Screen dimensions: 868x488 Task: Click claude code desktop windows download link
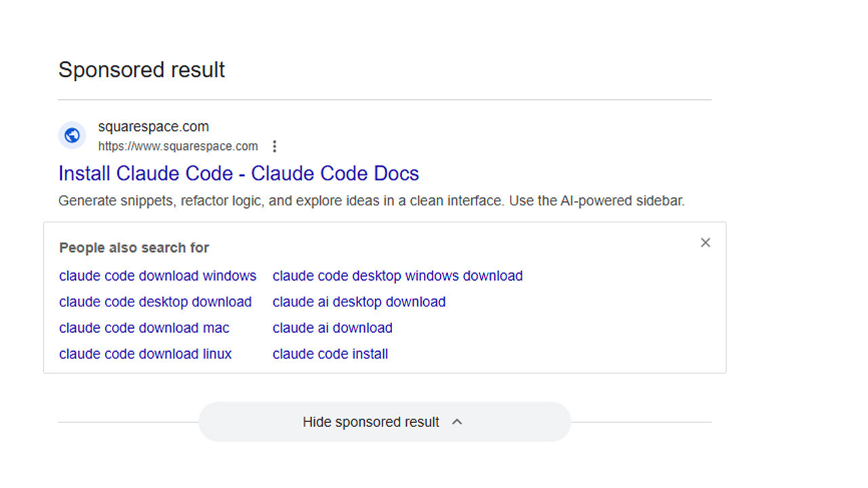point(397,276)
